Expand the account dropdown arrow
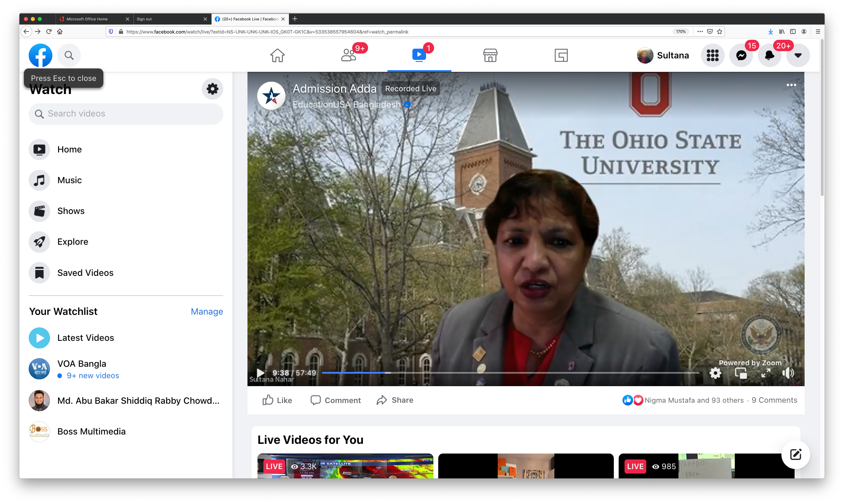This screenshot has height=504, width=844. (798, 55)
